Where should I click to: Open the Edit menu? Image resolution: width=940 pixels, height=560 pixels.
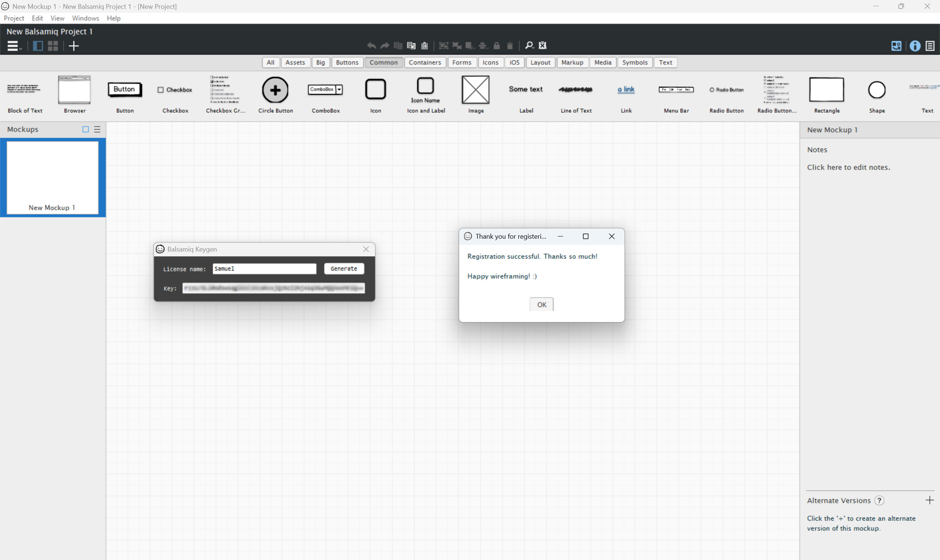pyautogui.click(x=37, y=18)
